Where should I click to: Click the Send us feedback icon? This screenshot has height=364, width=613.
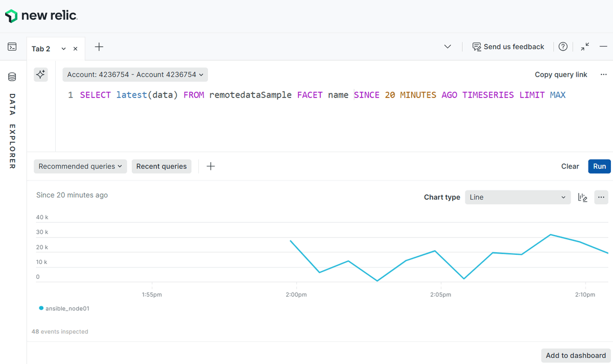click(x=477, y=46)
